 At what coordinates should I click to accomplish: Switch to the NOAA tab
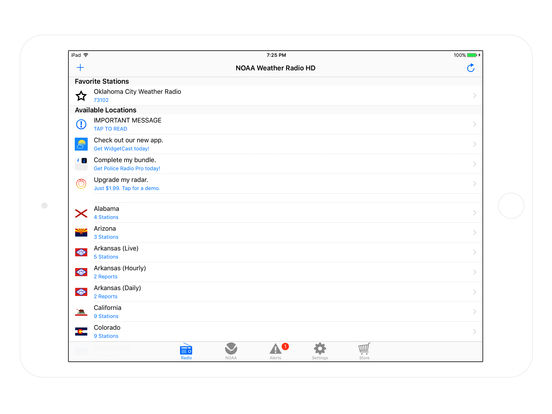231,351
